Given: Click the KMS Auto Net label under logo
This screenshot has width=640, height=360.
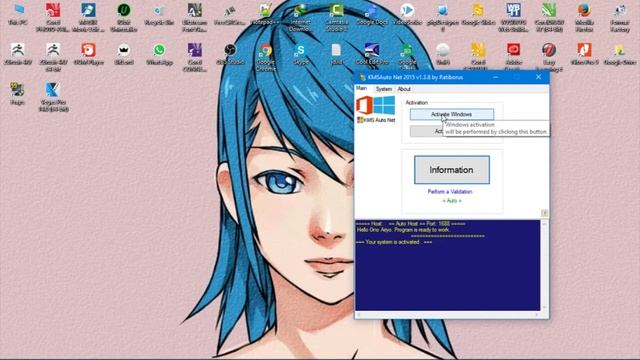Looking at the screenshot, I should click(376, 120).
